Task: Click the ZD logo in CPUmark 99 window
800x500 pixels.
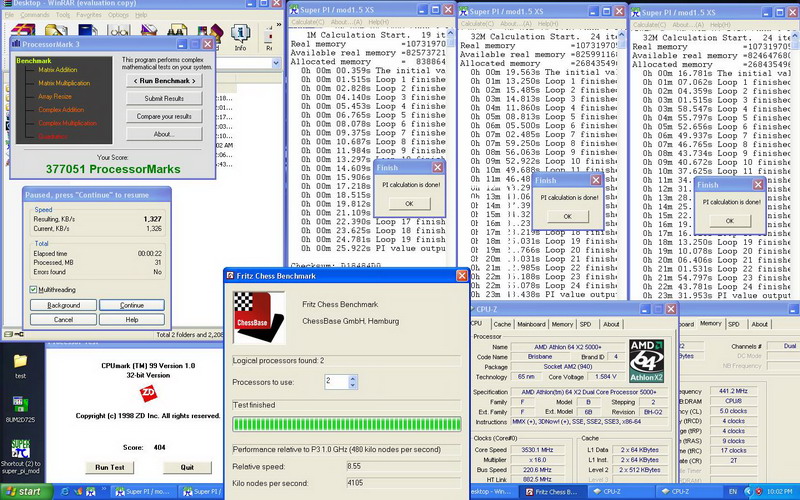Action: [x=148, y=393]
